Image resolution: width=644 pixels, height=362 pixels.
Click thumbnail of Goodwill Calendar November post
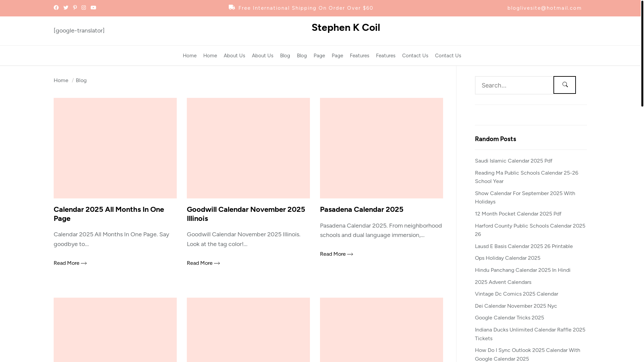[x=248, y=148]
